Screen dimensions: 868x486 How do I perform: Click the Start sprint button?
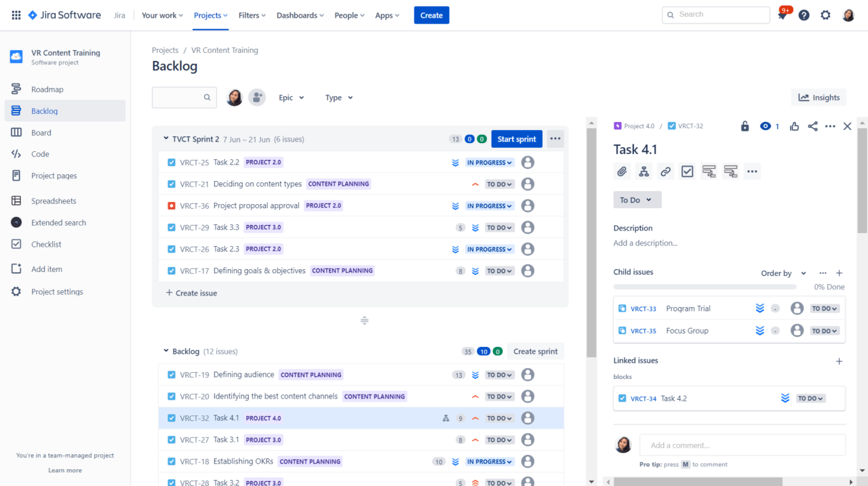(x=516, y=138)
